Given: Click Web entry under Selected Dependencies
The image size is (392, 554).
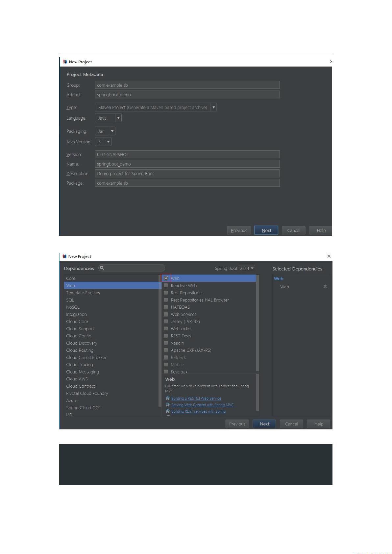Looking at the screenshot, I should pos(284,287).
